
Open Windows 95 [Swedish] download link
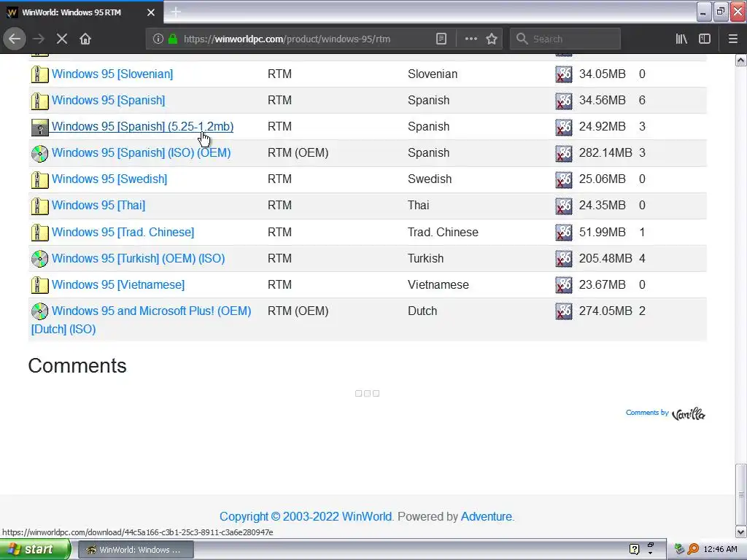(x=109, y=179)
